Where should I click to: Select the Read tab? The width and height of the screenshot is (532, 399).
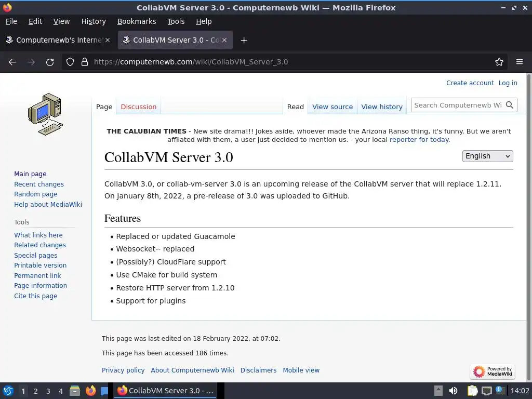pyautogui.click(x=295, y=107)
